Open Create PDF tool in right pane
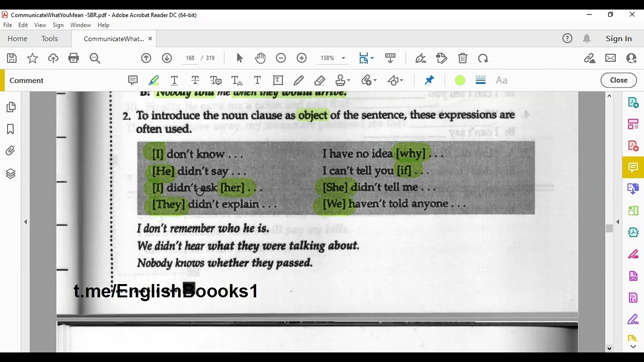Viewport: 644px width, 362px height. coord(633,146)
